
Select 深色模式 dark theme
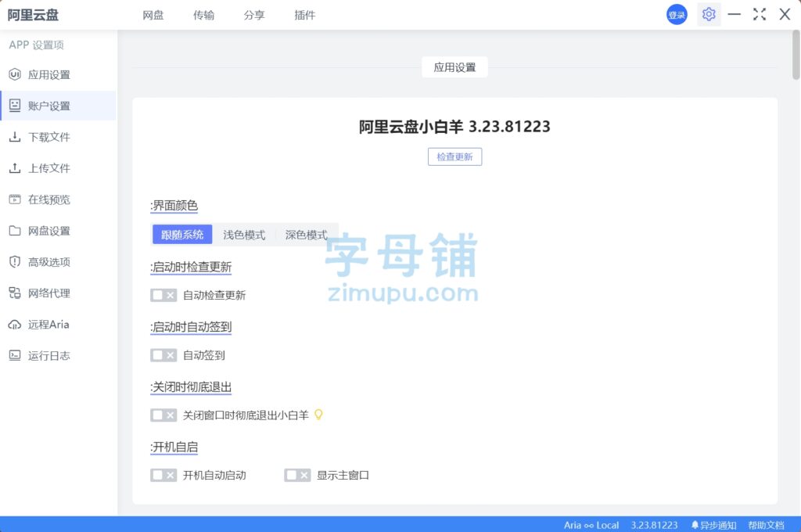(x=306, y=235)
